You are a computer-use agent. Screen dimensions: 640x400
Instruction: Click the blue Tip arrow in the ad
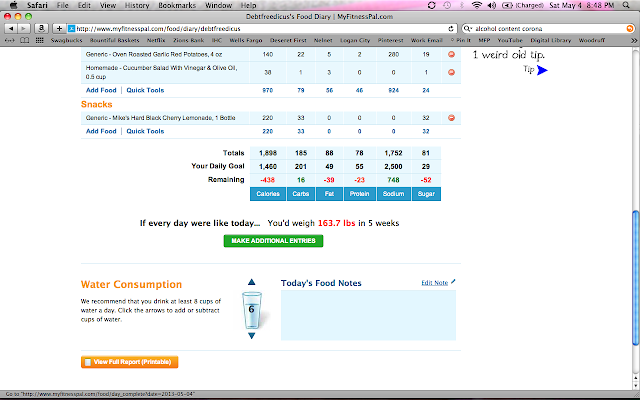pyautogui.click(x=542, y=70)
